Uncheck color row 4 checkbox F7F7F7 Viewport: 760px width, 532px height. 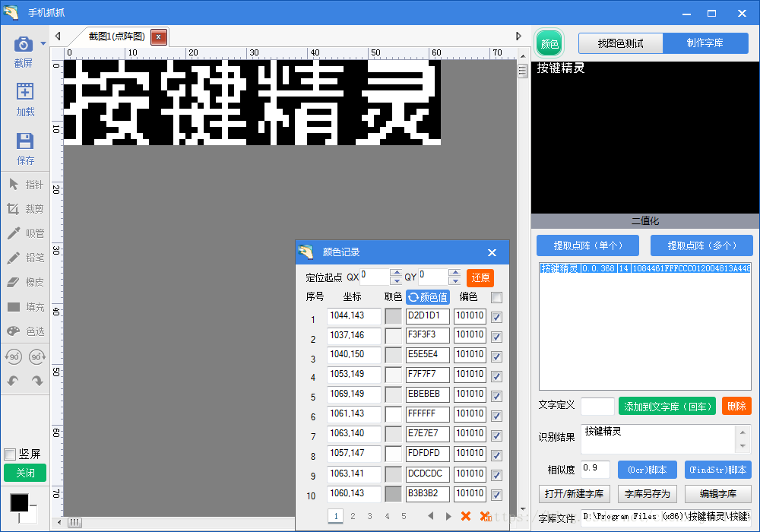[x=496, y=376]
